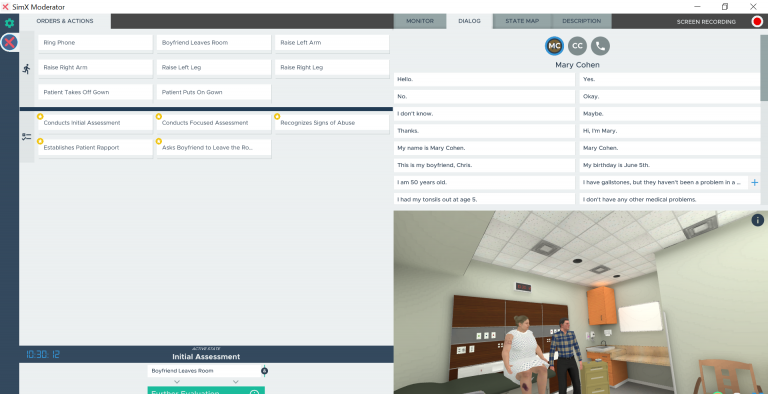Open the Monitor tab
The width and height of the screenshot is (768, 394).
pos(420,21)
